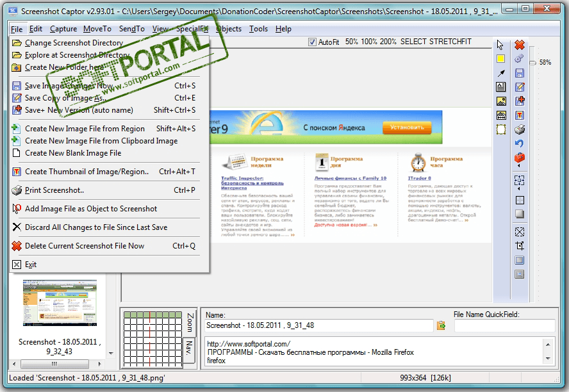Click the crop tool icon
This screenshot has height=392, width=569.
520,246
